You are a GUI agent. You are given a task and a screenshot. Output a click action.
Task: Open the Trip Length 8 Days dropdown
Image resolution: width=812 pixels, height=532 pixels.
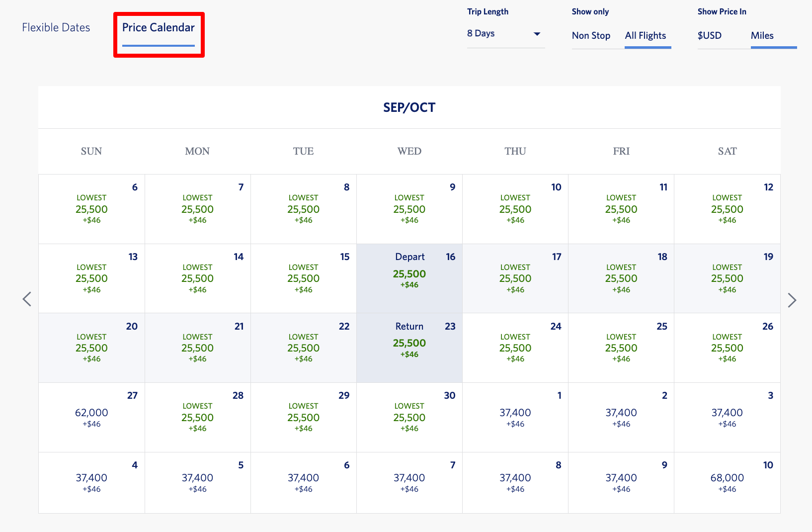(505, 34)
